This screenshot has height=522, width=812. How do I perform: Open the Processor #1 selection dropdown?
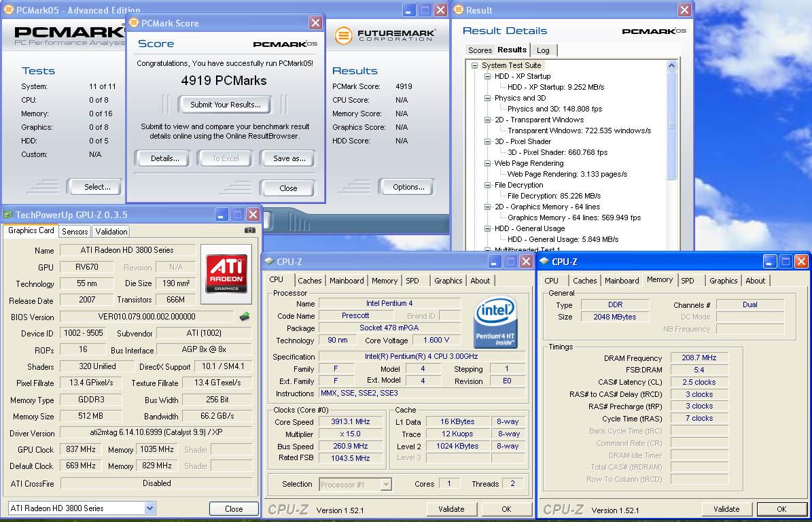[x=386, y=485]
